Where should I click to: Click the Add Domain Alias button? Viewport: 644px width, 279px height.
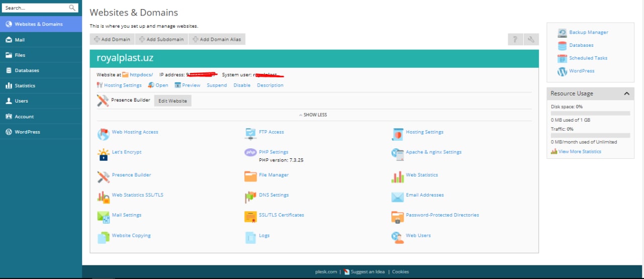coord(217,39)
